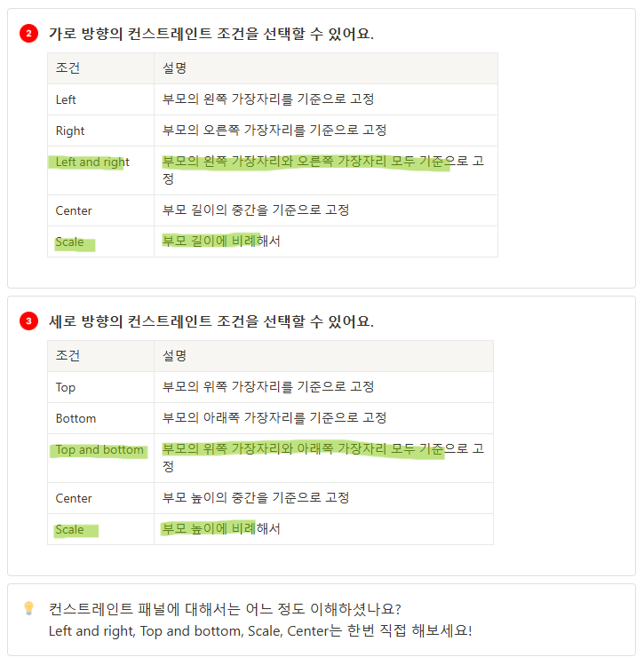Click Center in the vertical constraints table
Image resolution: width=644 pixels, height=665 pixels.
(100, 498)
